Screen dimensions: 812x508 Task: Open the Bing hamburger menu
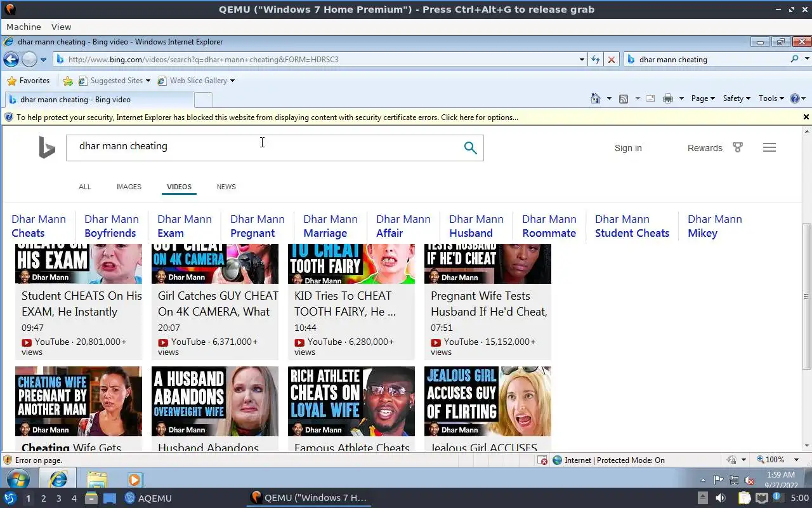pyautogui.click(x=769, y=147)
